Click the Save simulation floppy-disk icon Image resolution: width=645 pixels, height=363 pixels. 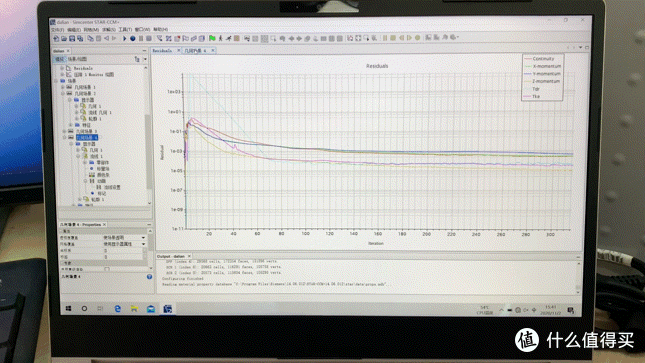point(72,39)
